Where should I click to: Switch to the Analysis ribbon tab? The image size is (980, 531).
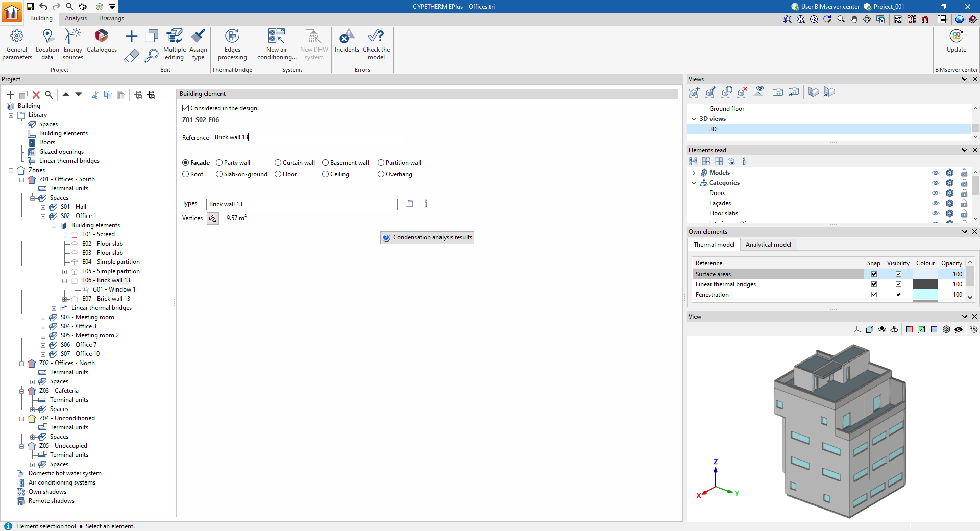[x=76, y=18]
